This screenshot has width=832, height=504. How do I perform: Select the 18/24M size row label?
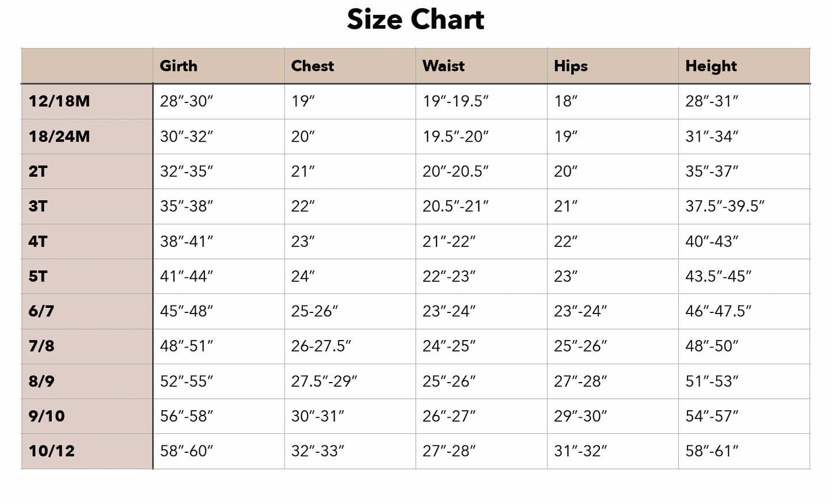tap(59, 136)
